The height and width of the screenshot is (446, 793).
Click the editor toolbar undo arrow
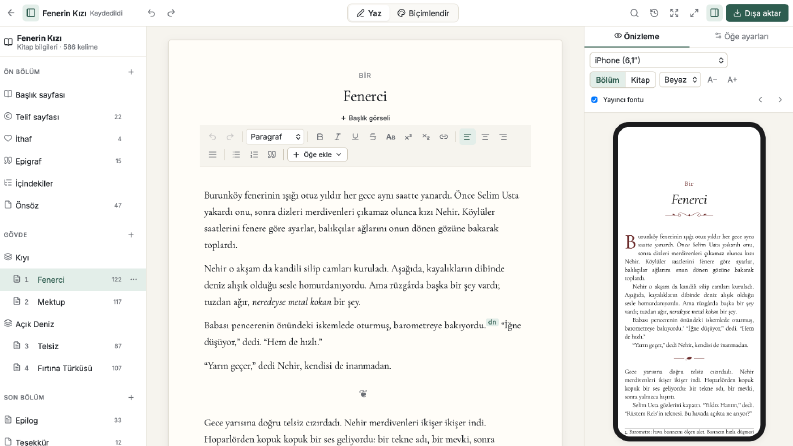pyautogui.click(x=212, y=137)
